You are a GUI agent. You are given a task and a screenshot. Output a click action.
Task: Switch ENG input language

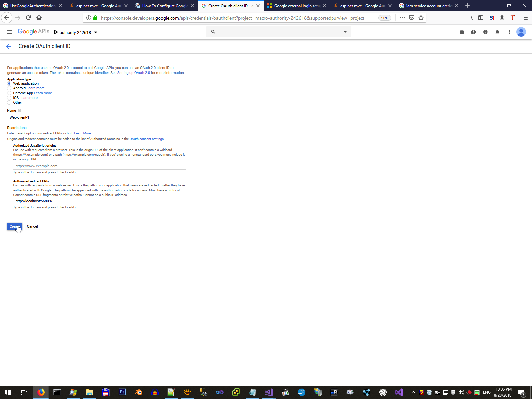click(x=487, y=392)
